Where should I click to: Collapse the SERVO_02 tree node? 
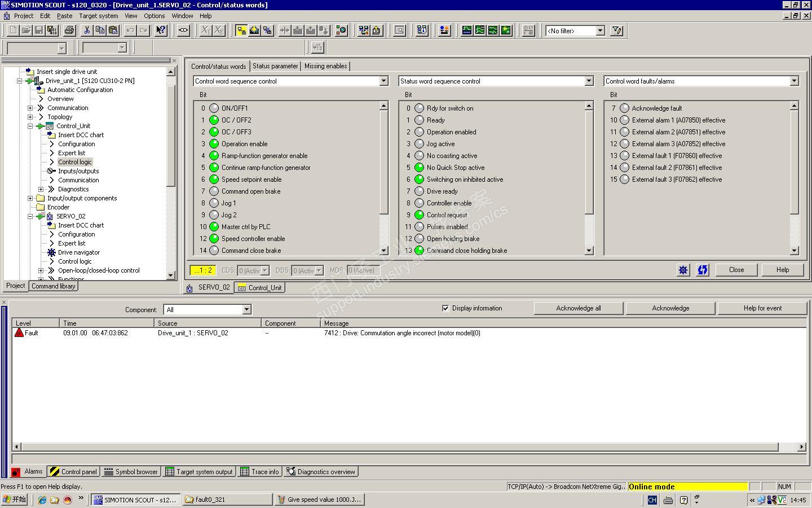point(30,216)
